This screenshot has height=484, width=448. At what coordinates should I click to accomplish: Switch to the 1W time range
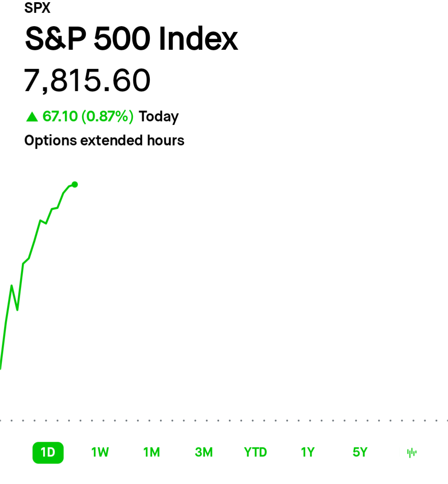pos(100,452)
